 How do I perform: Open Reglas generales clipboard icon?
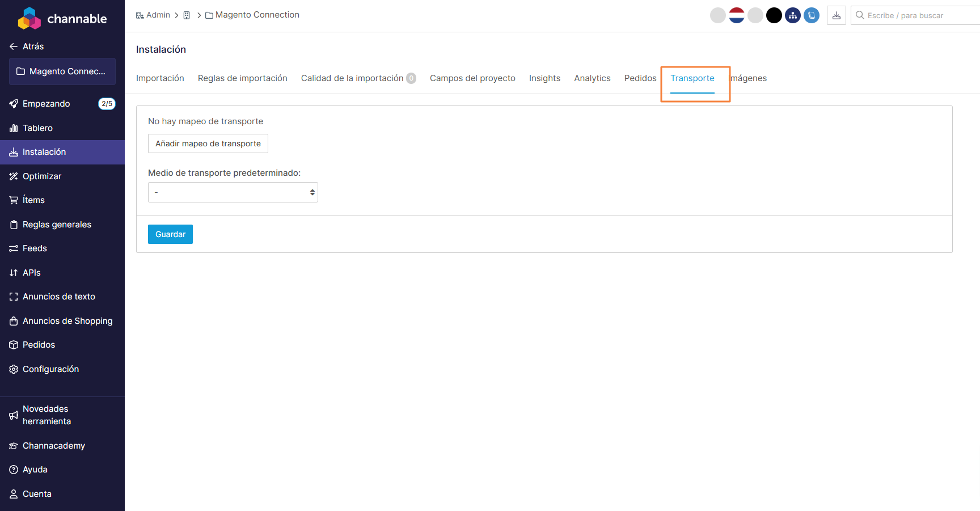[14, 225]
